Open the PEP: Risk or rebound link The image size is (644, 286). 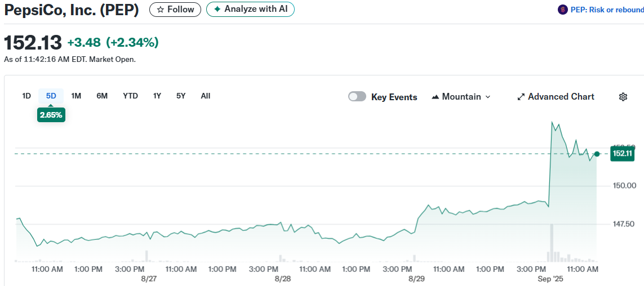(x=607, y=10)
